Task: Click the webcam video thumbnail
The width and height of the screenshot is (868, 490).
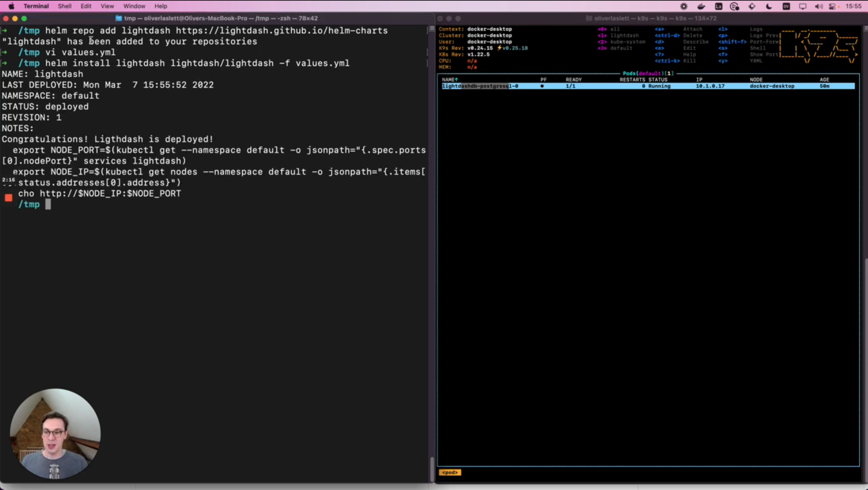Action: pos(55,434)
